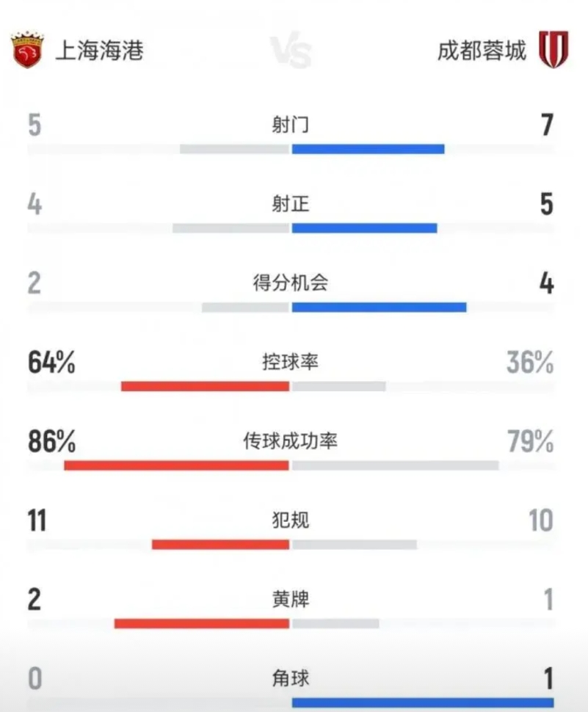Select the 射正 shots on target label

pyautogui.click(x=291, y=203)
